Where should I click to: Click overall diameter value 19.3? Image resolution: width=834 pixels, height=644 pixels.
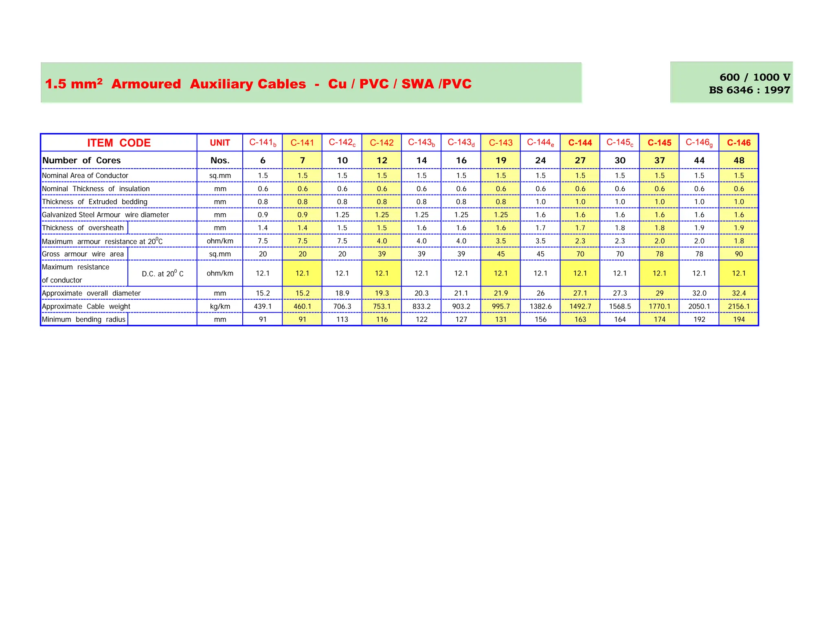382,293
